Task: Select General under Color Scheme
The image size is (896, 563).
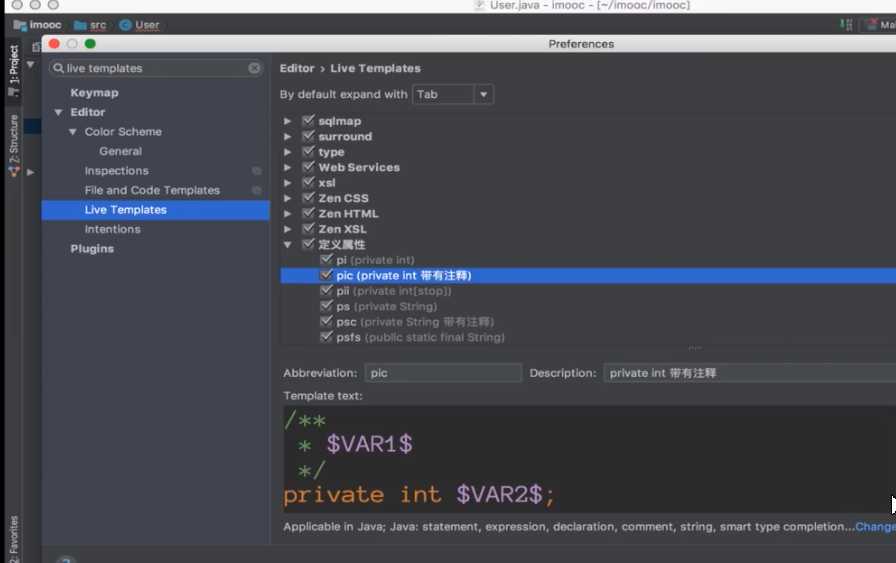Action: click(x=121, y=151)
